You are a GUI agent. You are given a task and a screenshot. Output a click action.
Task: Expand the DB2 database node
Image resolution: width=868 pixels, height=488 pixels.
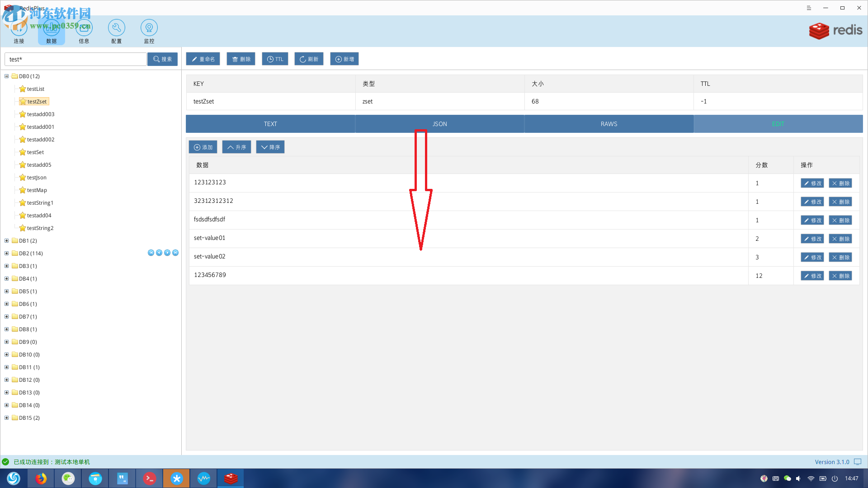pos(7,253)
